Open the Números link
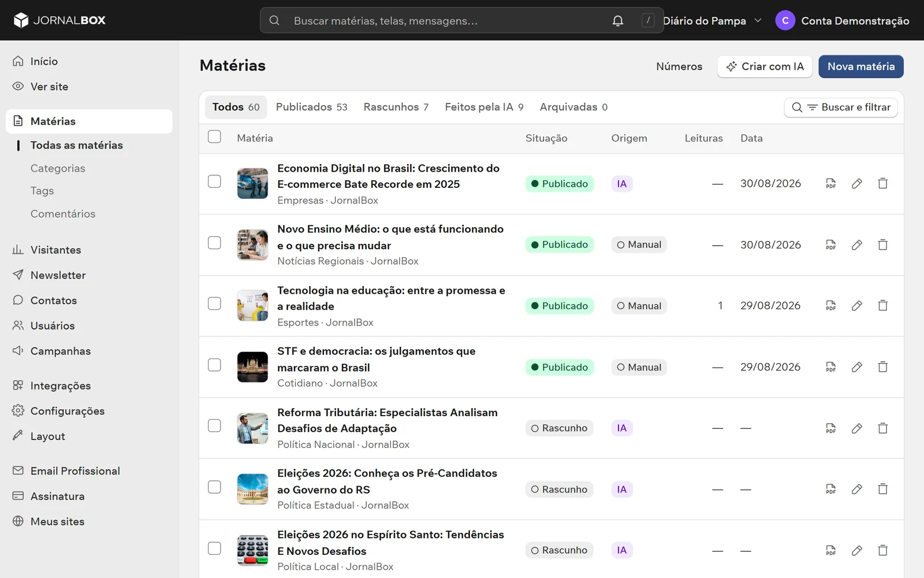924x578 pixels. pos(679,66)
